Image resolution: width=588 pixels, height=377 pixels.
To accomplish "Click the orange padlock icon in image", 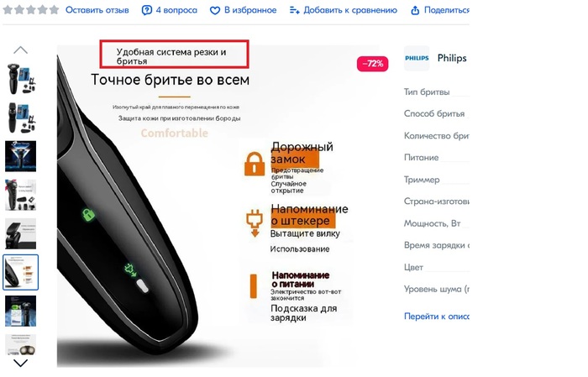I will (x=255, y=164).
